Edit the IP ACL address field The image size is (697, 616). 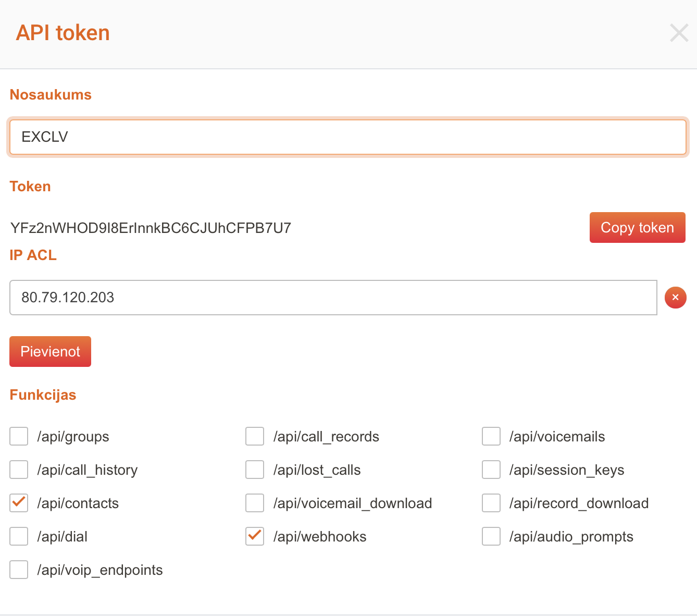click(x=333, y=298)
